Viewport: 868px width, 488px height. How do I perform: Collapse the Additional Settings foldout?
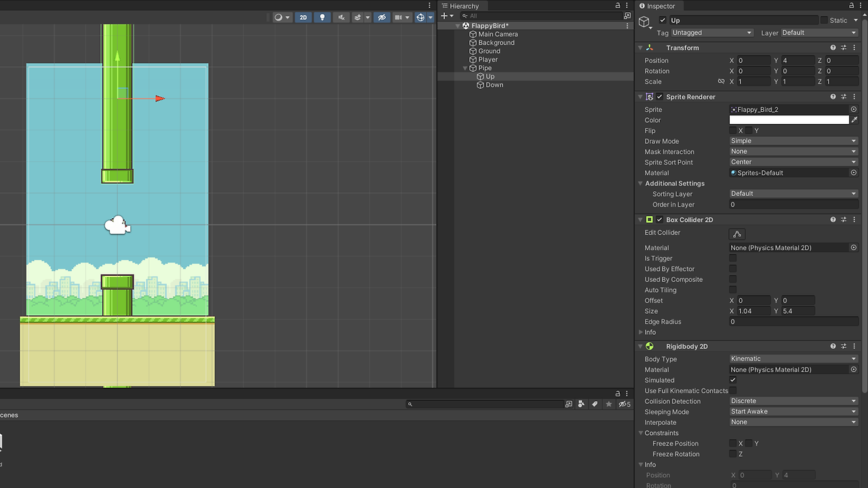[640, 183]
